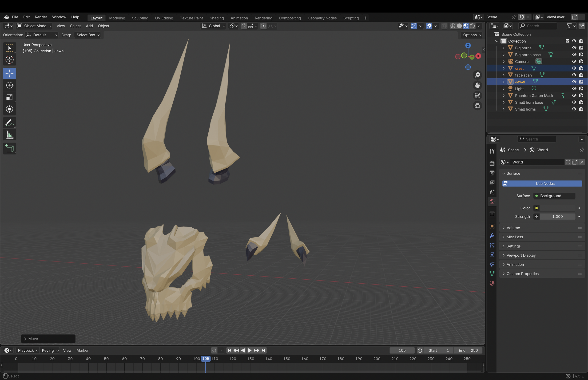The width and height of the screenshot is (588, 380).
Task: Expand the Move operator panel
Action: coord(48,339)
